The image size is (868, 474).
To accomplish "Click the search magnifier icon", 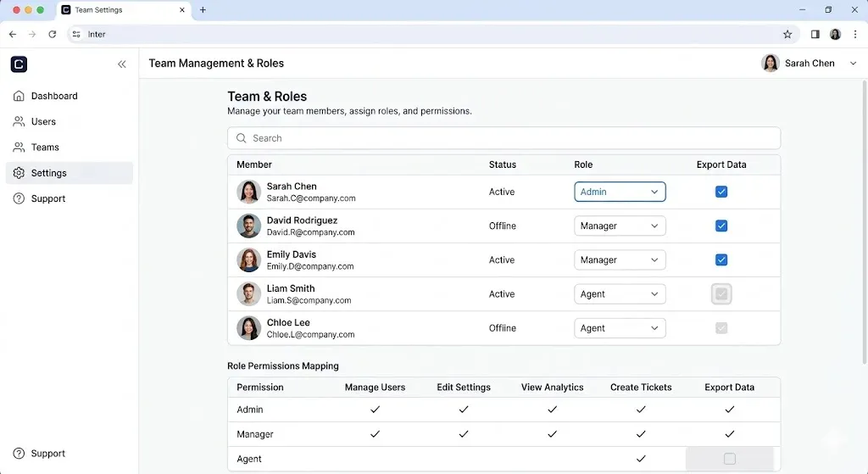I will (242, 138).
